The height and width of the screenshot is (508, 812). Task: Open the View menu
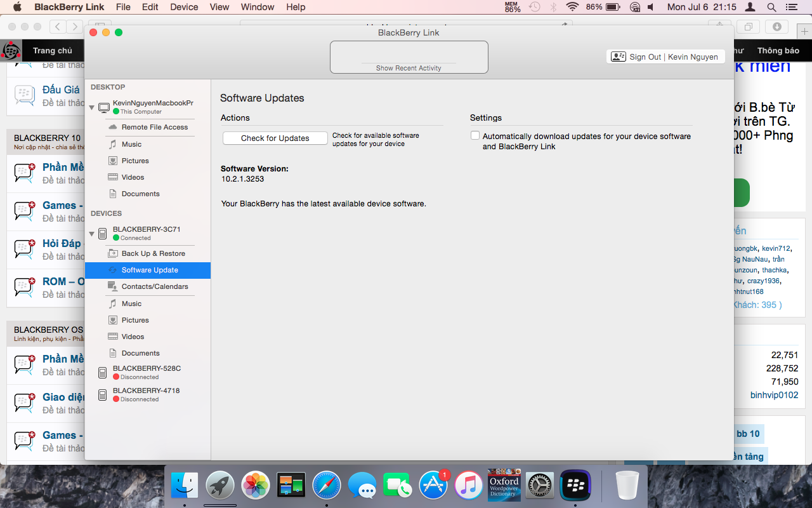(x=219, y=7)
